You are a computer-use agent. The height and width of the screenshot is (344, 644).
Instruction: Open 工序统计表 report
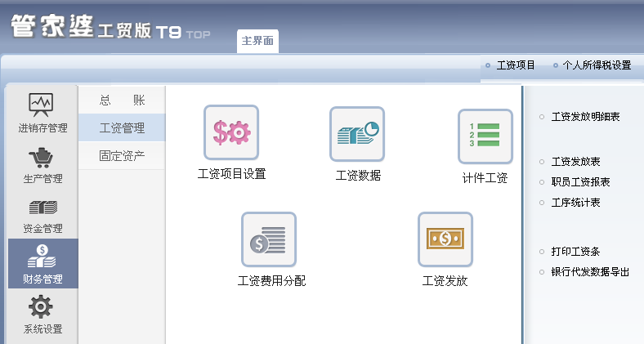click(575, 203)
